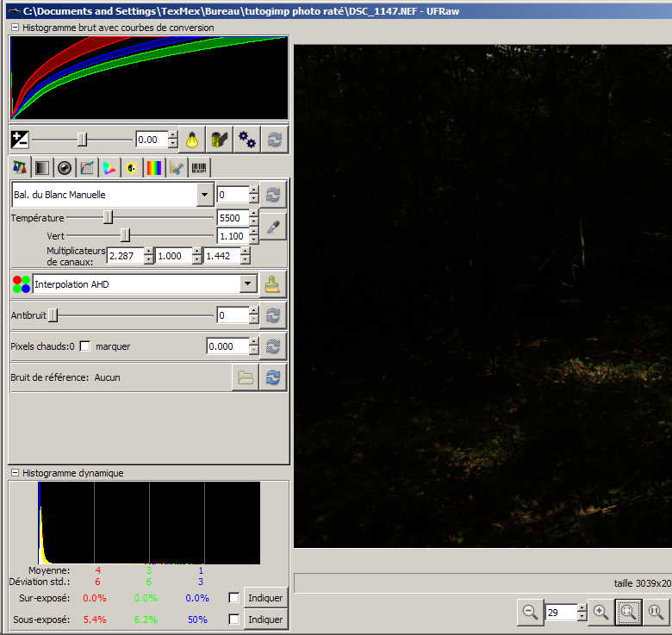This screenshot has height=635, width=672.
Task: Collapse the 'Histogramme dynamique' section
Action: coord(15,473)
